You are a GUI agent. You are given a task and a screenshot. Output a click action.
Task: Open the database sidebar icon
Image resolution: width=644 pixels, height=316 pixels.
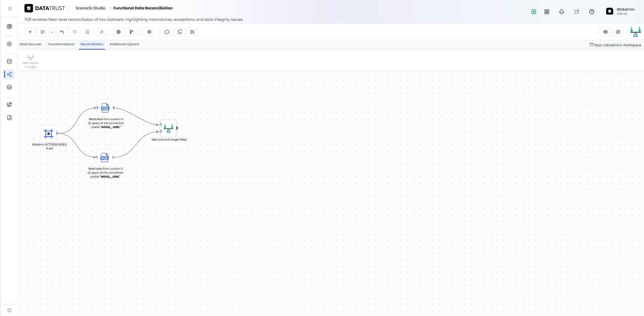coord(9,61)
